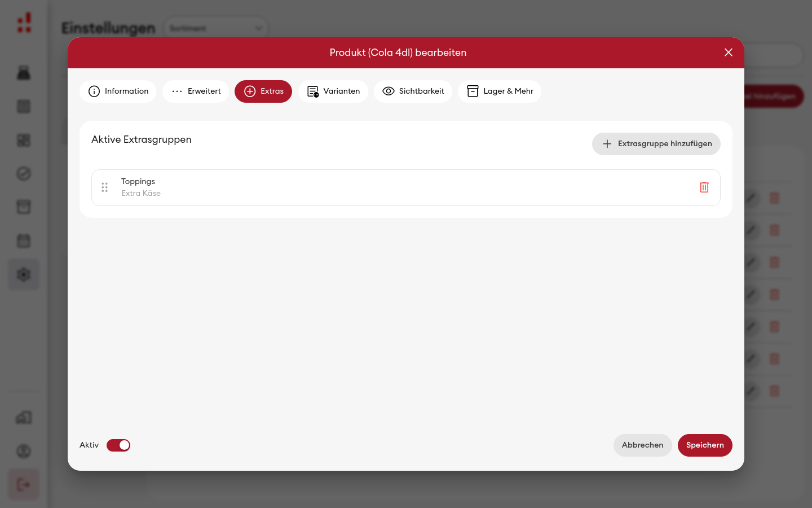Image resolution: width=812 pixels, height=508 pixels.
Task: Toggle the Aktiv switch off
Action: click(118, 445)
